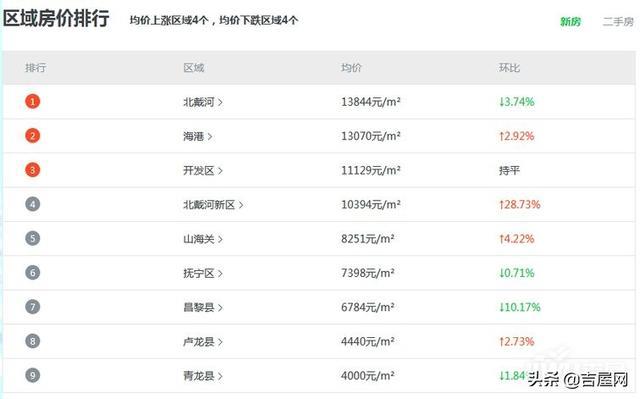
Task: Open the 北戴河新区 district link
Action: tap(213, 205)
